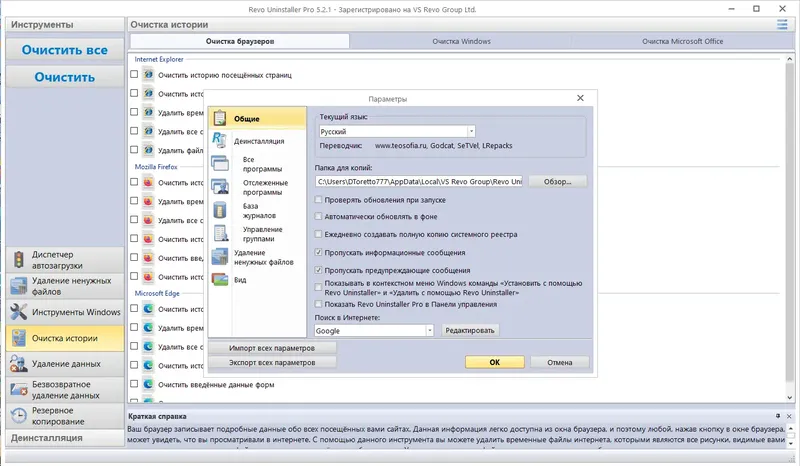
Task: Click the down arrow of the history list scrollbar
Action: [x=789, y=398]
